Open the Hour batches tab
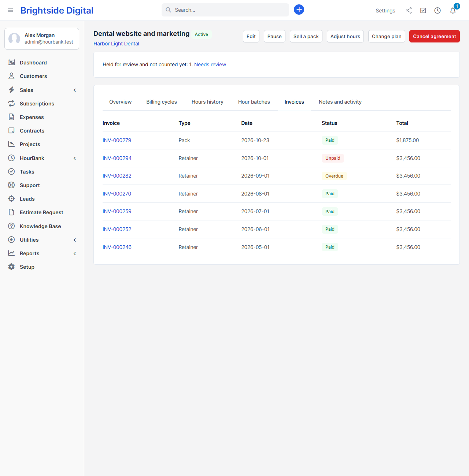469x476 pixels. click(x=254, y=102)
